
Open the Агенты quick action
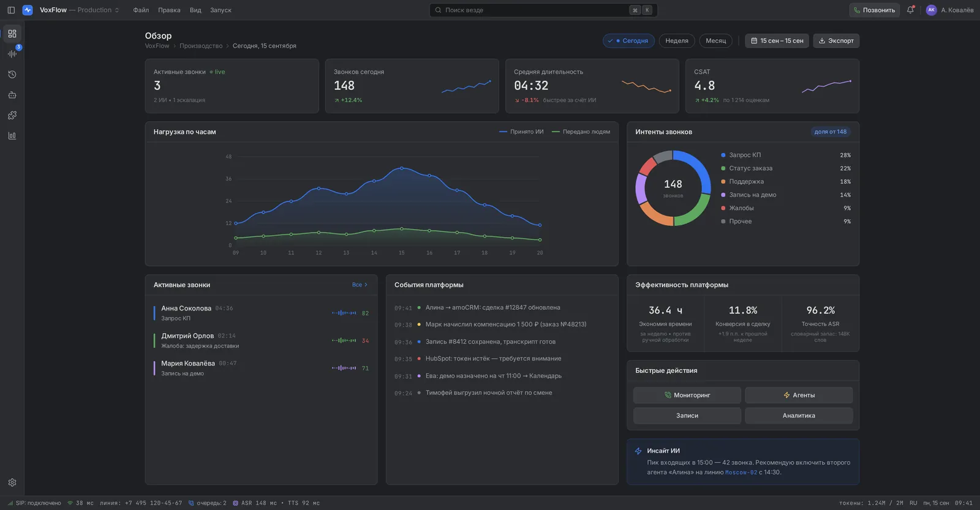tap(799, 395)
